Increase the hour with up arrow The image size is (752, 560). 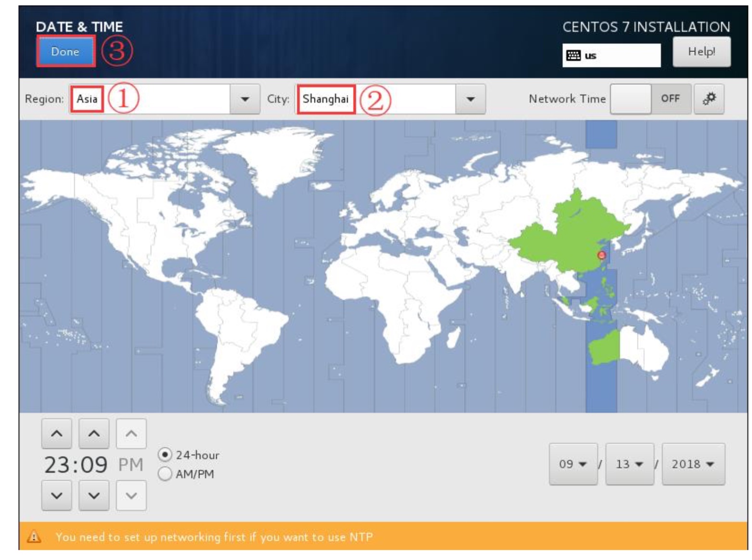57,433
